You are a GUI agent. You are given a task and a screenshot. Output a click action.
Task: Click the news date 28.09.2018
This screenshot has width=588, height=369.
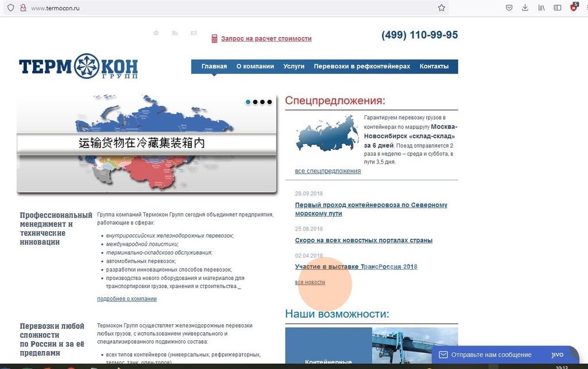308,193
